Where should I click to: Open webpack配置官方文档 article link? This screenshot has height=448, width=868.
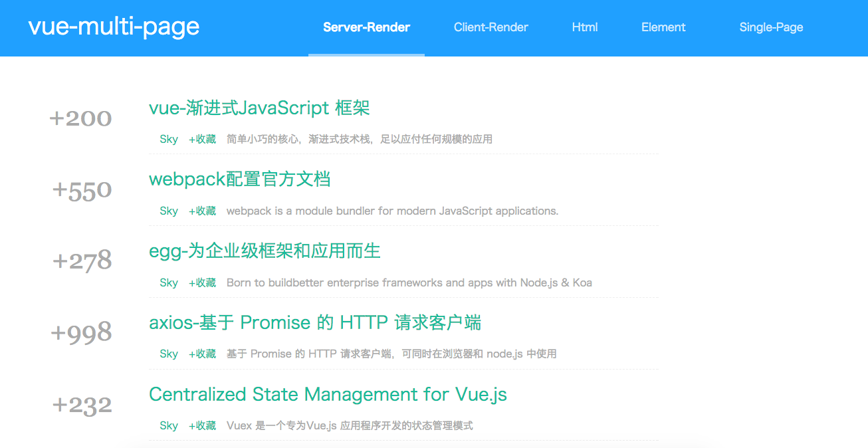pos(240,179)
